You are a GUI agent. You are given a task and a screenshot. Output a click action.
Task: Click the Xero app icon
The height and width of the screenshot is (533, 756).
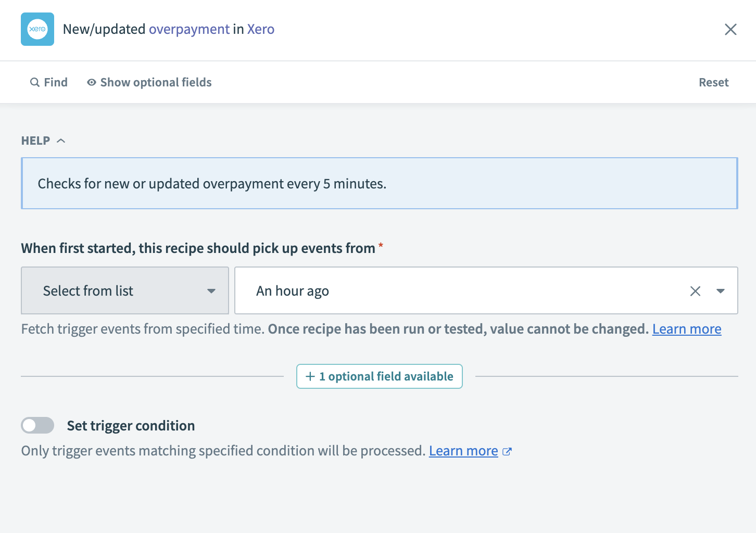pyautogui.click(x=37, y=29)
